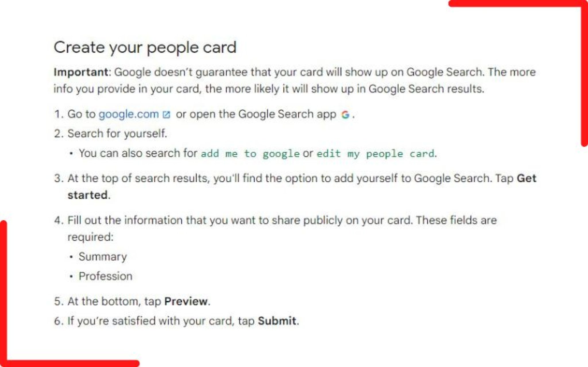Click the external link icon beside google.com
Viewport: 588px width, 367px height.
pos(166,115)
